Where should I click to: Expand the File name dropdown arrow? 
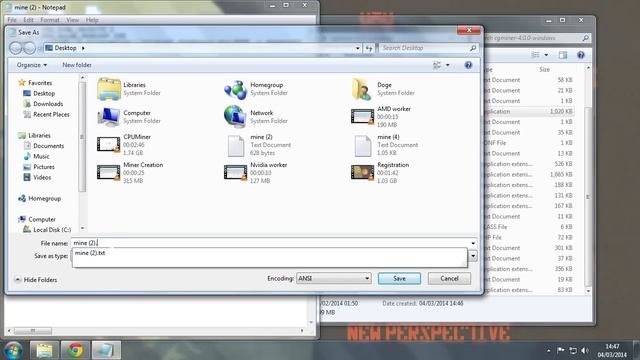(473, 243)
